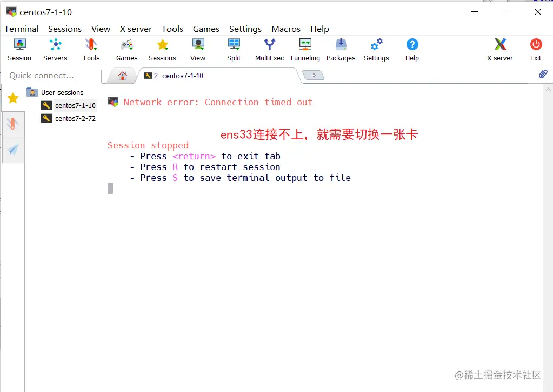The width and height of the screenshot is (553, 392).
Task: Open the Macros menu
Action: (x=285, y=29)
